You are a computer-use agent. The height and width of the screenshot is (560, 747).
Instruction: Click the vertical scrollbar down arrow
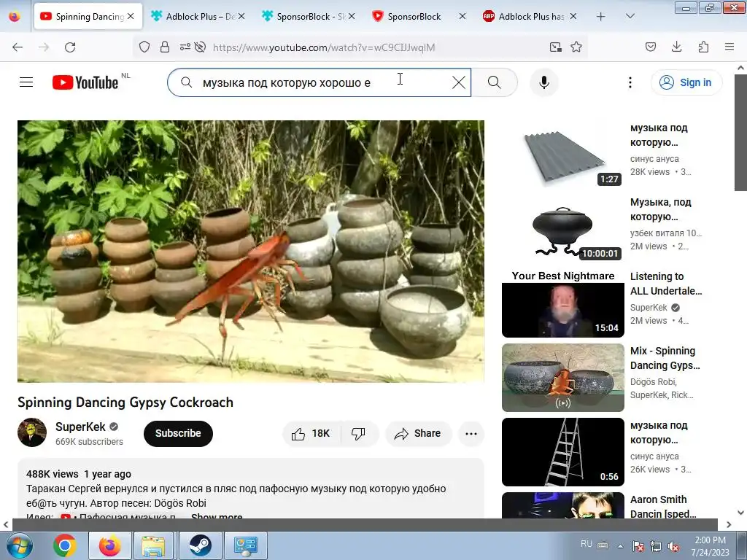(741, 513)
